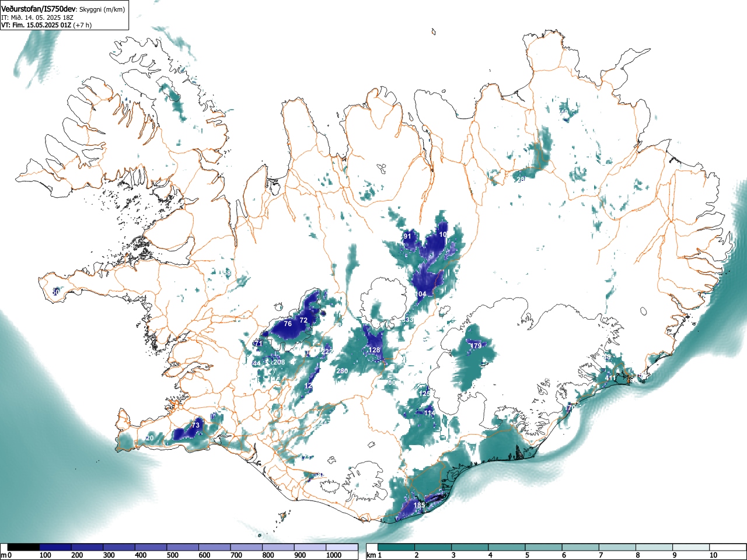The width and height of the screenshot is (747, 560).
Task: Click the '4' tick label on the km legend
Action: (x=490, y=555)
